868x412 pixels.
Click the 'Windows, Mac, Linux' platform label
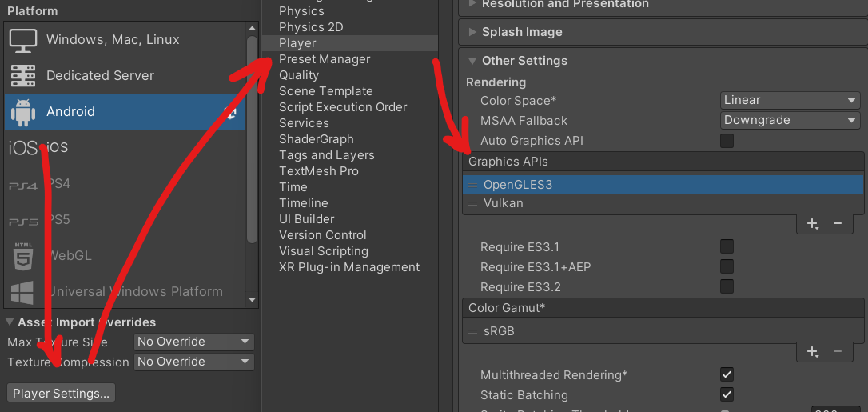[113, 40]
